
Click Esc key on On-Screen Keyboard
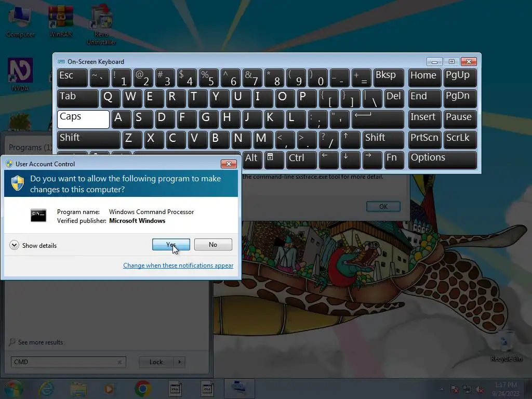click(72, 78)
